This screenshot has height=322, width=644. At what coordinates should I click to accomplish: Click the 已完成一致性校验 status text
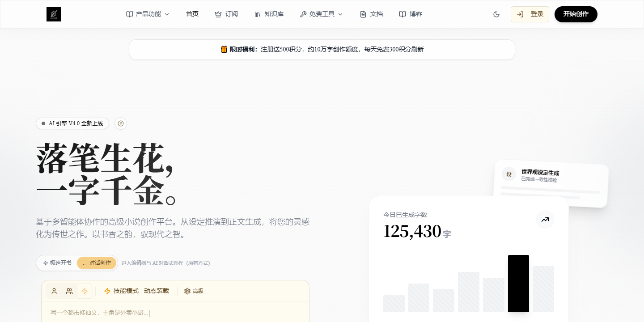[539, 180]
